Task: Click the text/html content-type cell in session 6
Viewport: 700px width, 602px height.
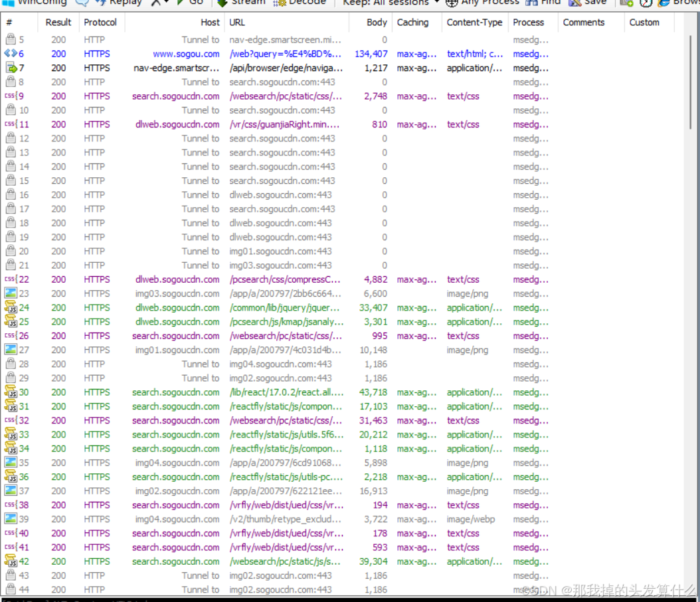Action: tap(475, 54)
